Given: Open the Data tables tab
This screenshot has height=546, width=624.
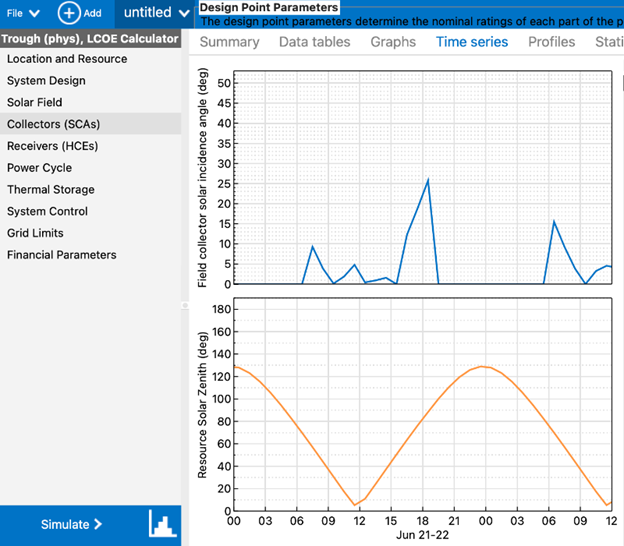Looking at the screenshot, I should pyautogui.click(x=314, y=42).
